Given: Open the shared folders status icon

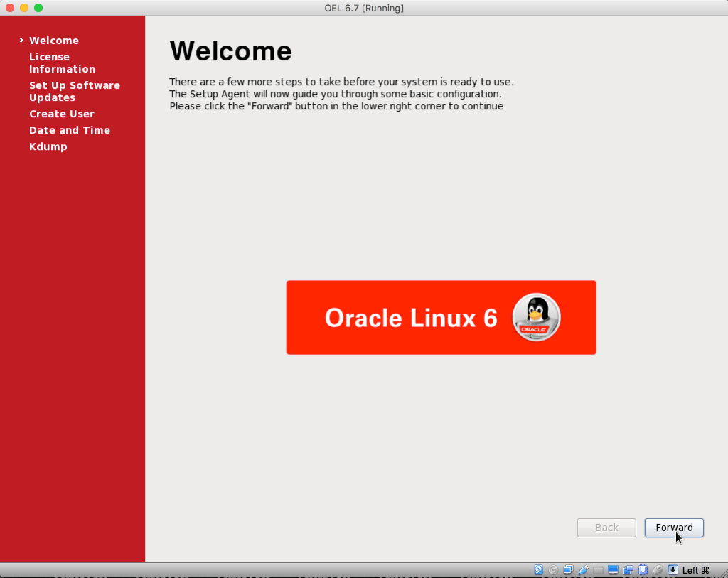Looking at the screenshot, I should (598, 569).
